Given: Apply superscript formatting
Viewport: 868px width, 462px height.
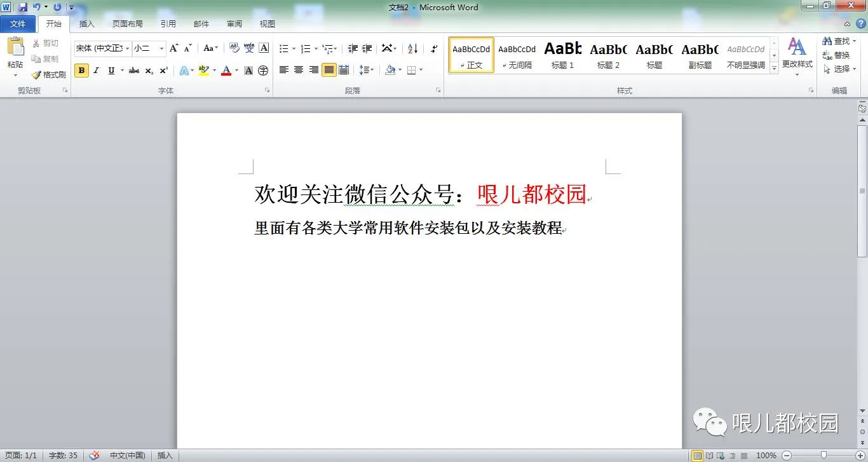Looking at the screenshot, I should pos(163,71).
